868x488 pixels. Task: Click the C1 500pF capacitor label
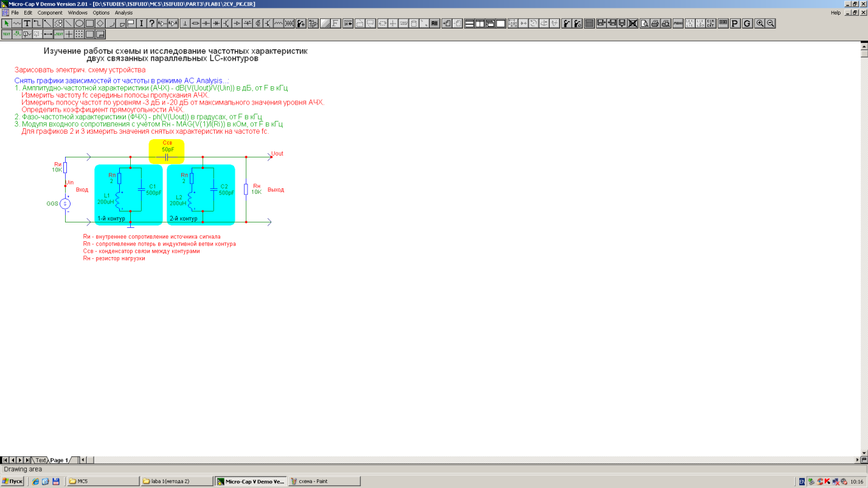click(x=153, y=190)
